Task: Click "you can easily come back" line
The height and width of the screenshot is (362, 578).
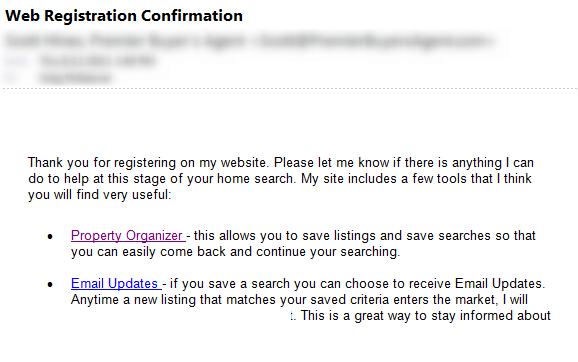Action: 236,252
